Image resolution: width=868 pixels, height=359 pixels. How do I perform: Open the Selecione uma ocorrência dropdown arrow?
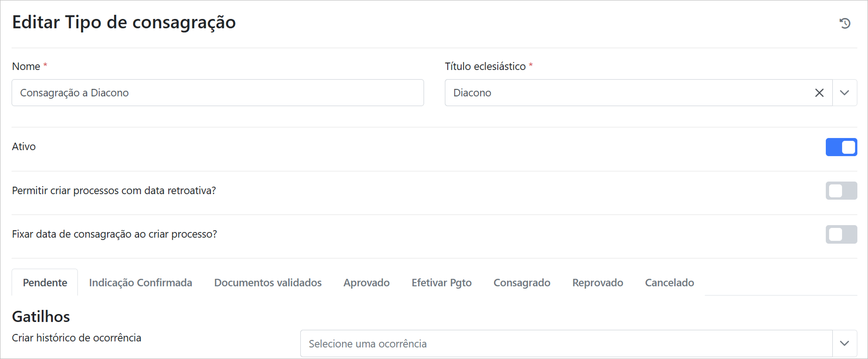tap(844, 343)
